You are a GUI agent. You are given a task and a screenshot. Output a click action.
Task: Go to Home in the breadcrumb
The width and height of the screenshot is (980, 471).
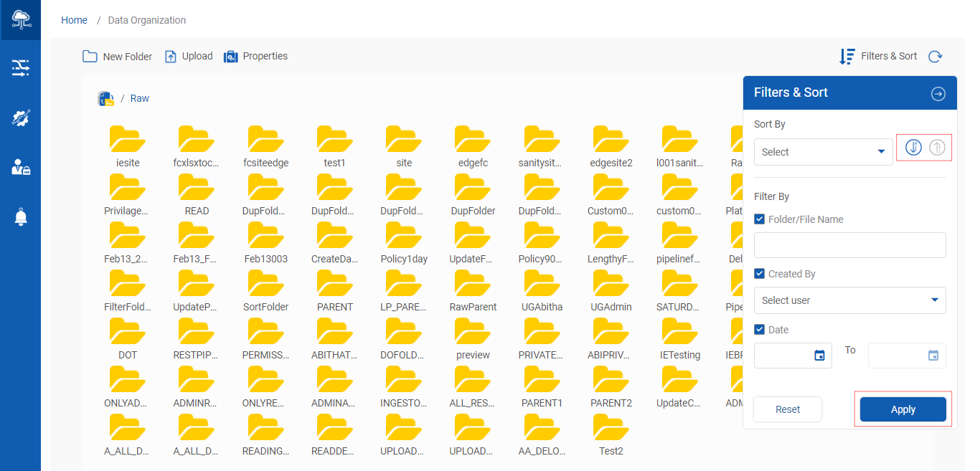click(x=74, y=20)
